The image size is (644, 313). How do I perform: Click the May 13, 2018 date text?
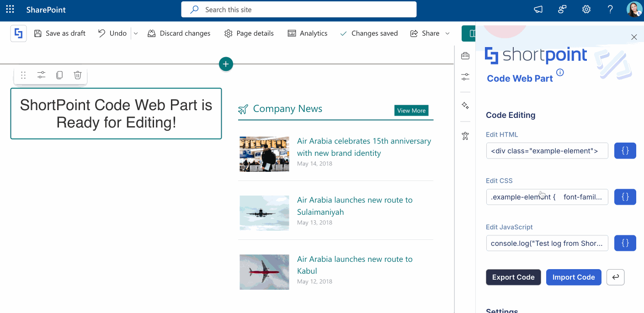click(x=314, y=223)
